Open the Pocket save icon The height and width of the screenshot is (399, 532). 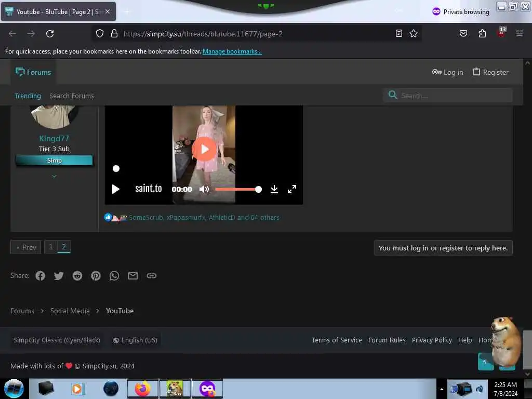(463, 33)
